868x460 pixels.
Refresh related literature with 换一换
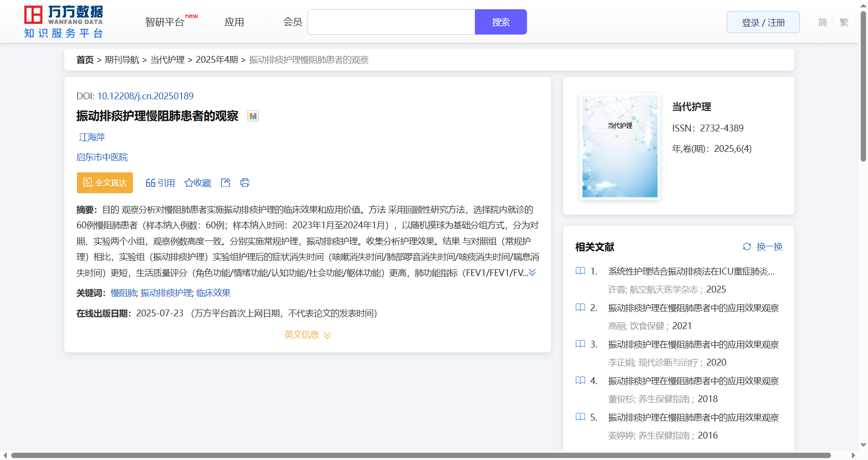(x=763, y=247)
